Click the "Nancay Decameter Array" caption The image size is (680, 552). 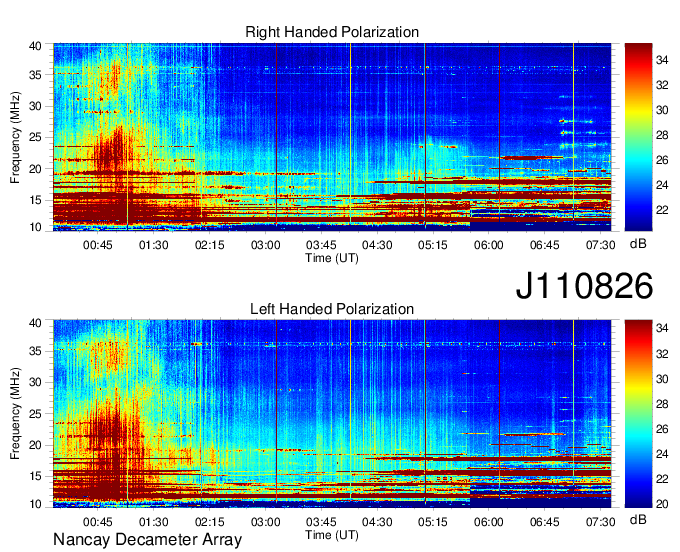(x=147, y=540)
